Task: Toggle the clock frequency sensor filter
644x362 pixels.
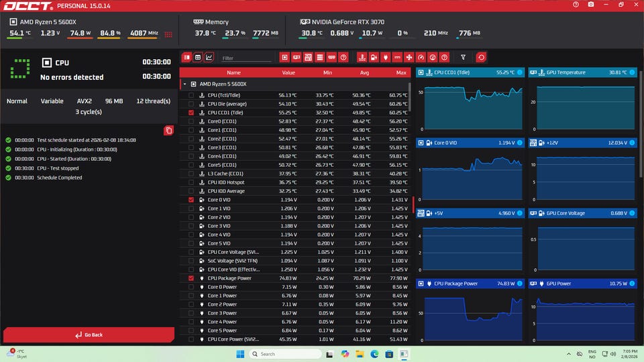Action: 433,58
